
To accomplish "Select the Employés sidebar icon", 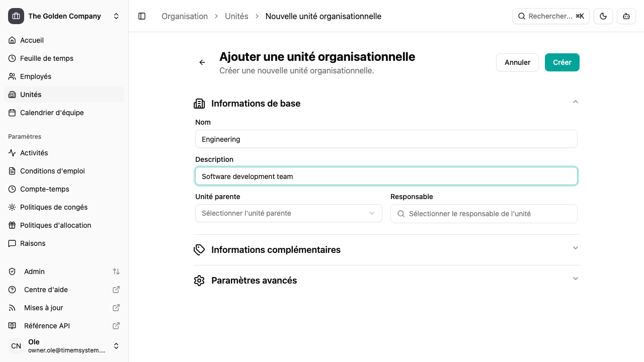I will [12, 76].
